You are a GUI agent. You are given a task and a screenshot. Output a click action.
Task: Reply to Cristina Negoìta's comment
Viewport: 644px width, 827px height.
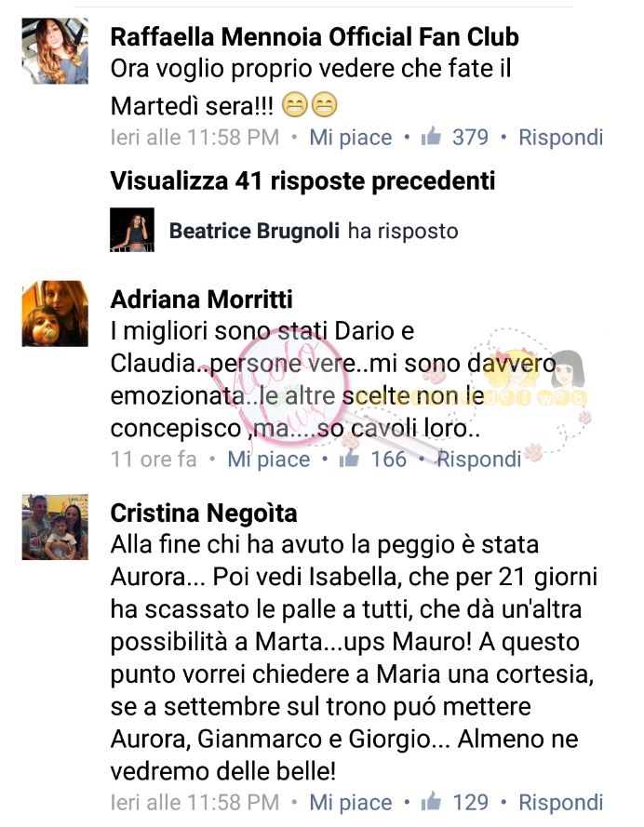tap(560, 802)
